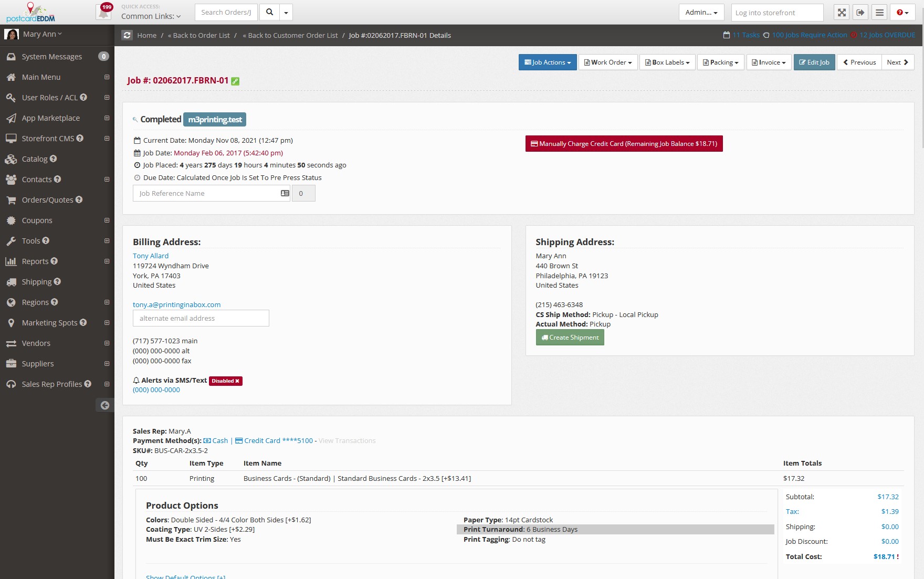Click the Create Shipment button
This screenshot has height=579, width=924.
[x=570, y=337]
